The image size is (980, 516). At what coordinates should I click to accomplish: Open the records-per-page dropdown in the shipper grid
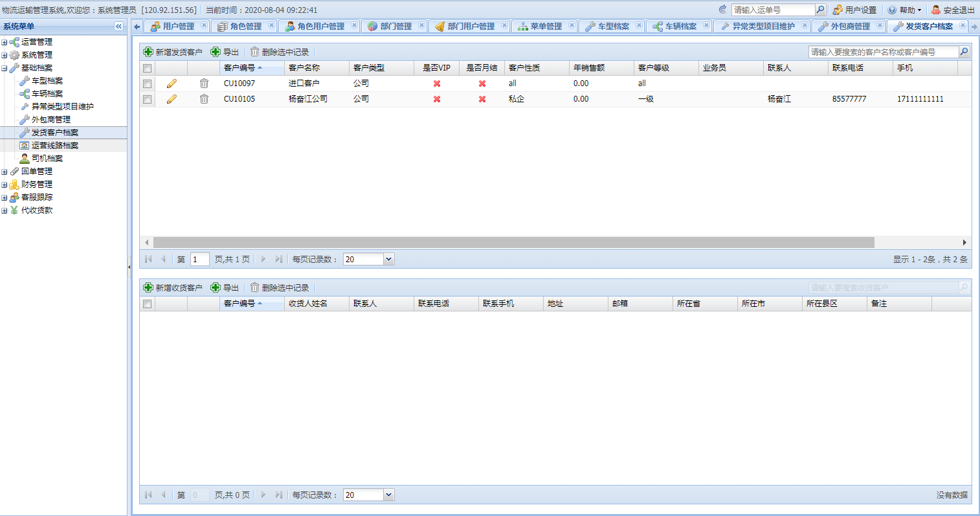[388, 259]
